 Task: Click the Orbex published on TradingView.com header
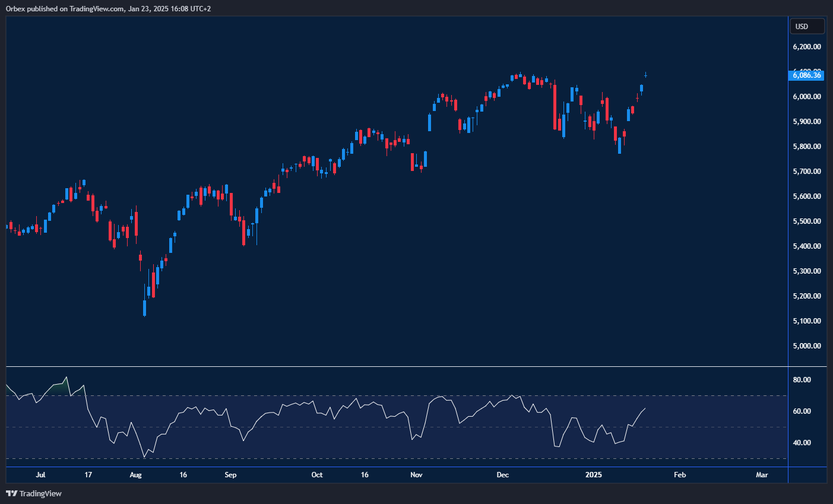108,8
